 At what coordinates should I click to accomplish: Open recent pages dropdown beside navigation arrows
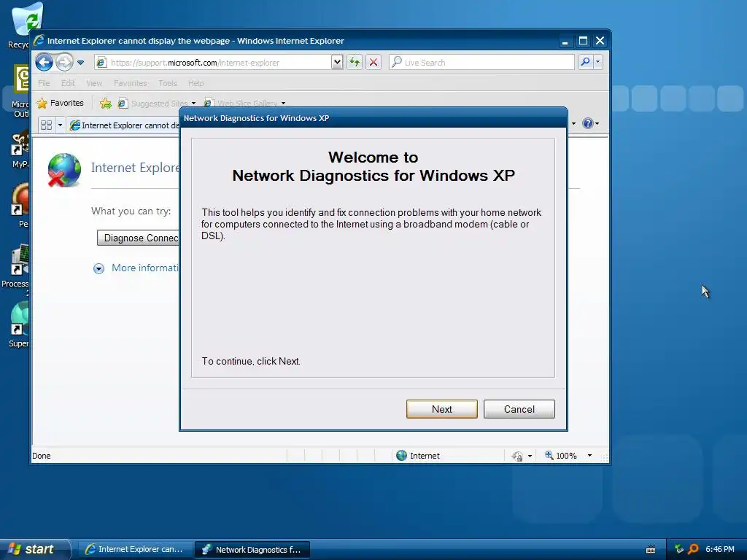coord(80,63)
